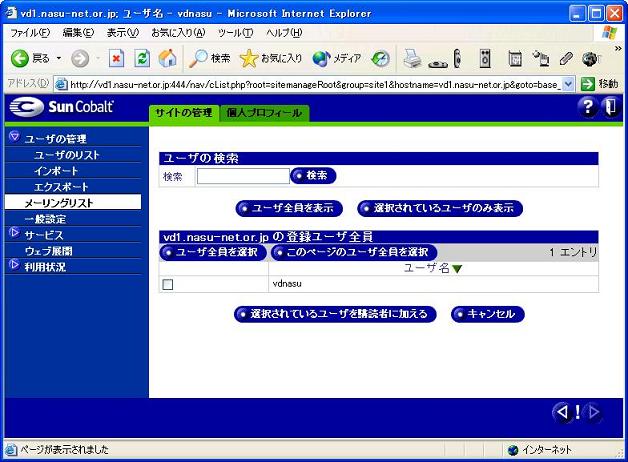628x462 pixels.
Task: Expand toolbar overflow chevron
Action: [x=618, y=48]
